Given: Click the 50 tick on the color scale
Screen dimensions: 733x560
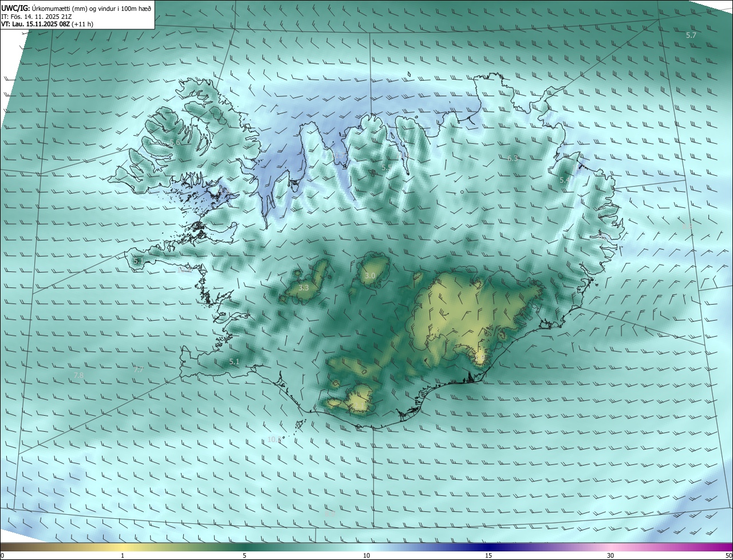Looking at the screenshot, I should pos(728,555).
